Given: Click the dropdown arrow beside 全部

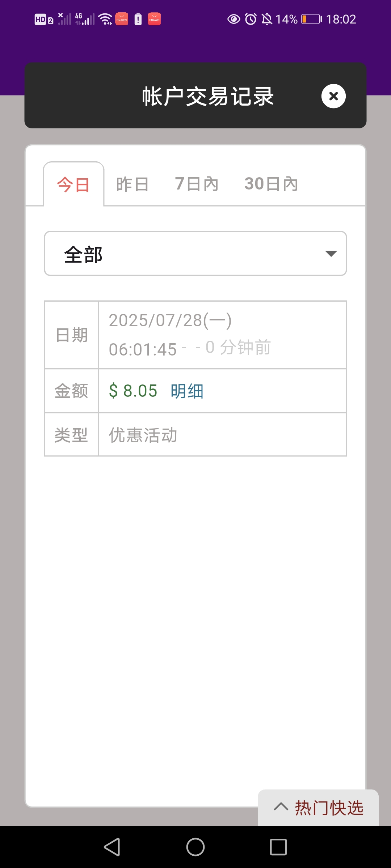Looking at the screenshot, I should click(x=331, y=254).
